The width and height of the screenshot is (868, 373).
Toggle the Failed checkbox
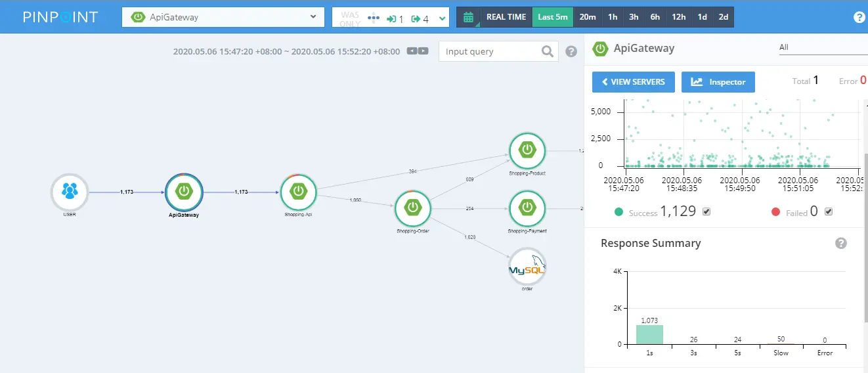[829, 211]
